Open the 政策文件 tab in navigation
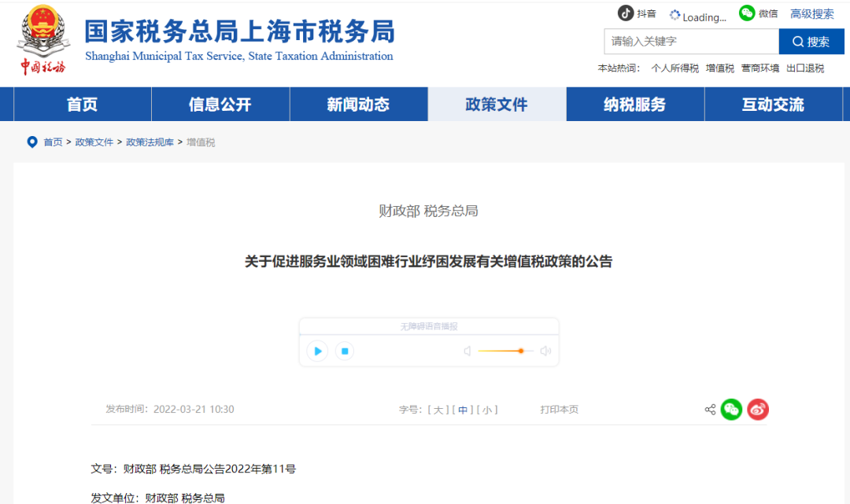The width and height of the screenshot is (850, 504). 497,104
